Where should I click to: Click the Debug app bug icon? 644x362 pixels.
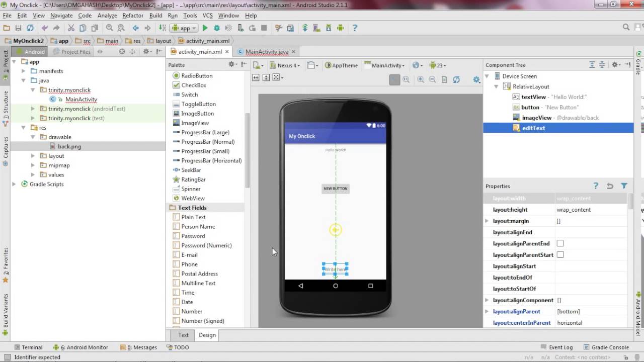pyautogui.click(x=217, y=28)
